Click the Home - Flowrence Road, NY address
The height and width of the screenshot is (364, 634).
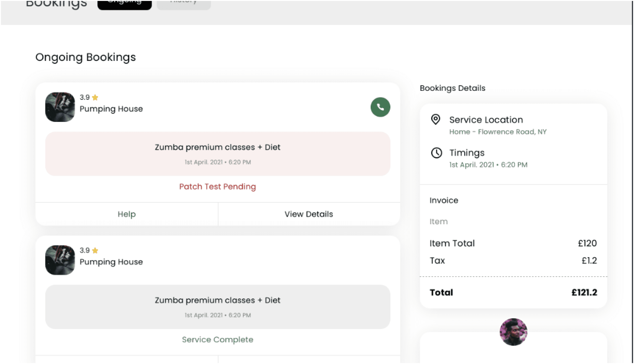pos(498,132)
